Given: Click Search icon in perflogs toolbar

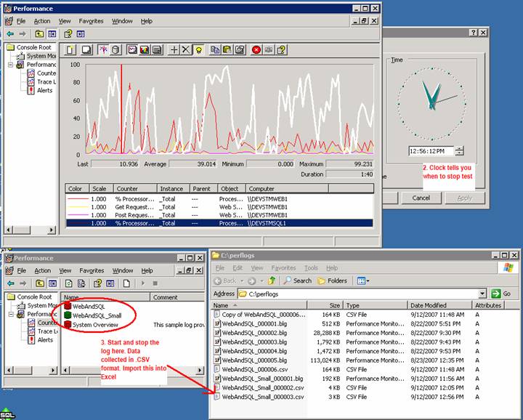Looking at the screenshot, I should point(297,280).
